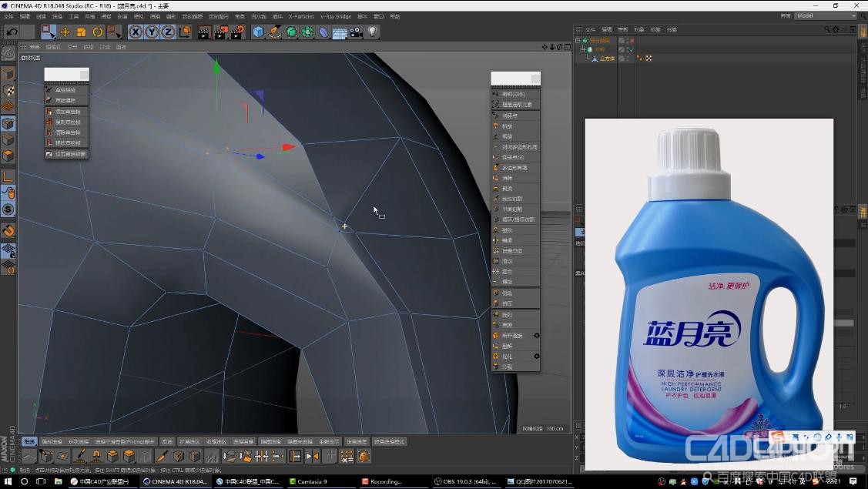This screenshot has height=489, width=868.
Task: Select the Move tool
Action: point(65,32)
